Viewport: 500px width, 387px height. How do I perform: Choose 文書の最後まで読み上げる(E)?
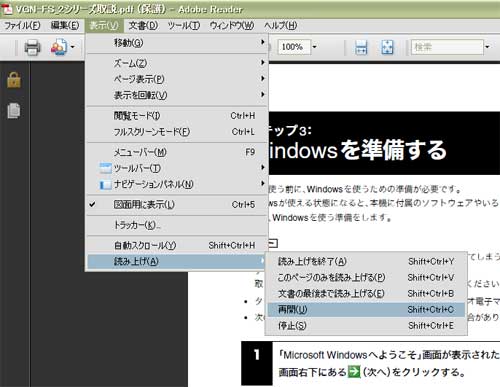[366, 293]
